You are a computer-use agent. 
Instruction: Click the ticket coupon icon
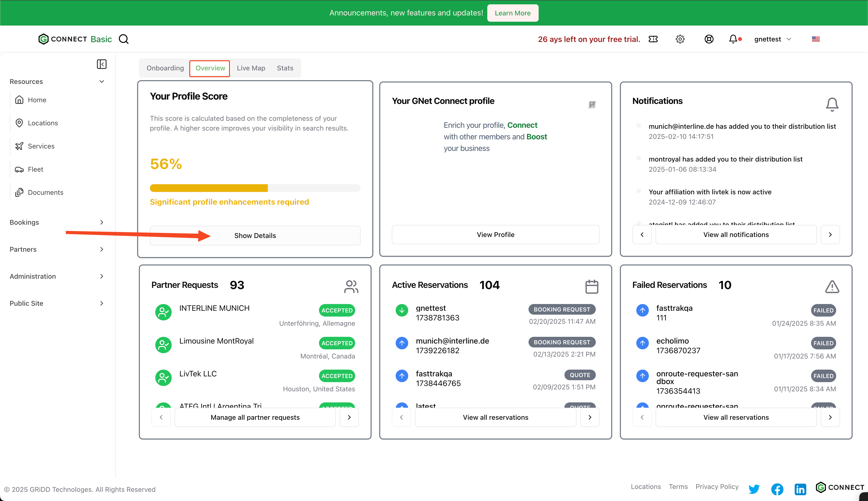coord(653,39)
